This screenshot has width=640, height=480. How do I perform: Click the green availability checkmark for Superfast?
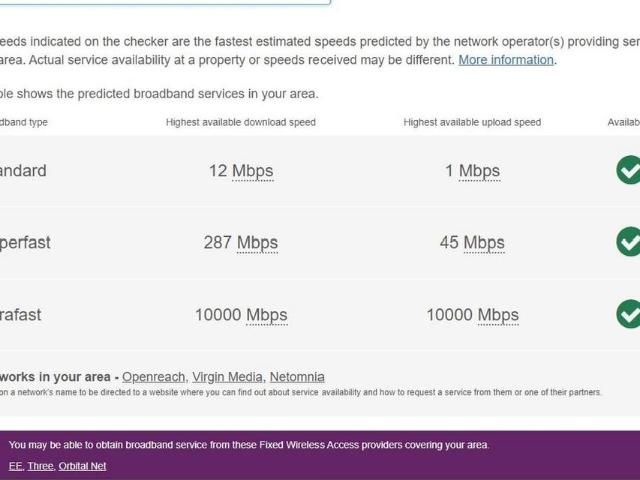628,242
